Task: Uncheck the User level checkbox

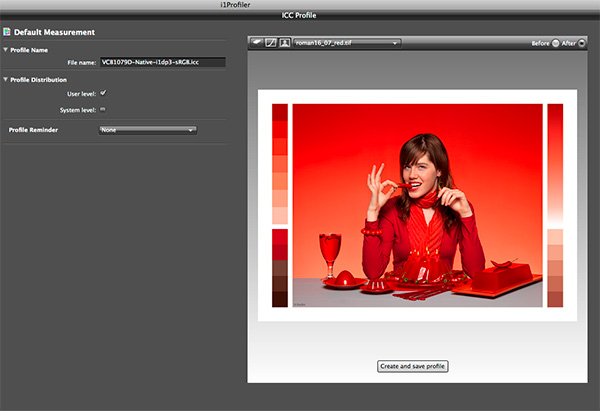Action: coord(103,93)
